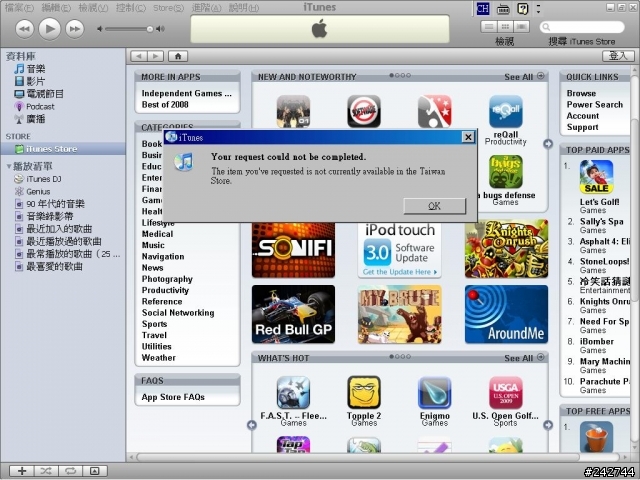The height and width of the screenshot is (480, 640).
Task: Click the CH language bar indicator
Action: [x=483, y=8]
